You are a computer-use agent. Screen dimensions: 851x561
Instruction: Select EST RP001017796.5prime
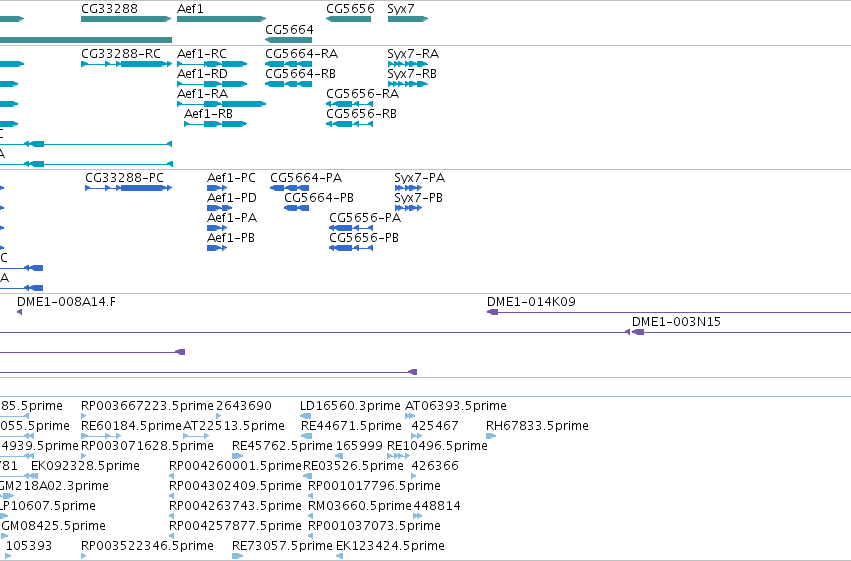374,486
